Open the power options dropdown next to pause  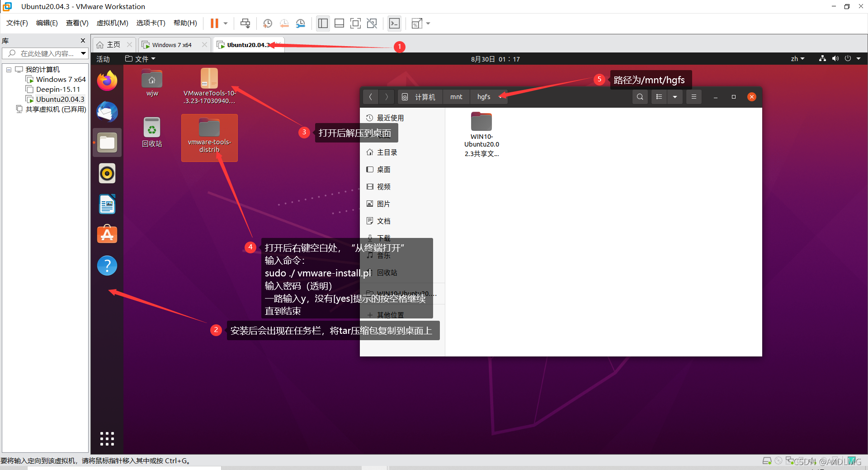[x=225, y=23]
